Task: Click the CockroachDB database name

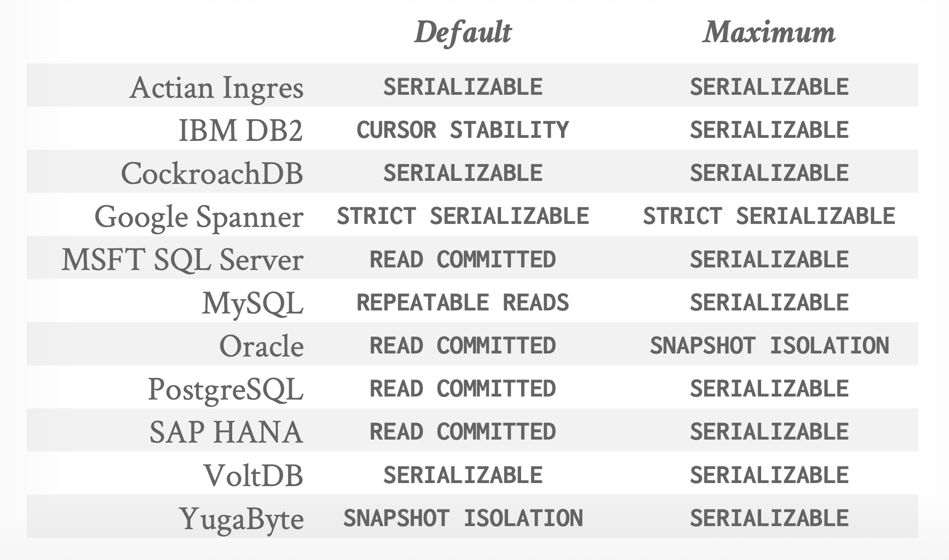Action: 212,173
